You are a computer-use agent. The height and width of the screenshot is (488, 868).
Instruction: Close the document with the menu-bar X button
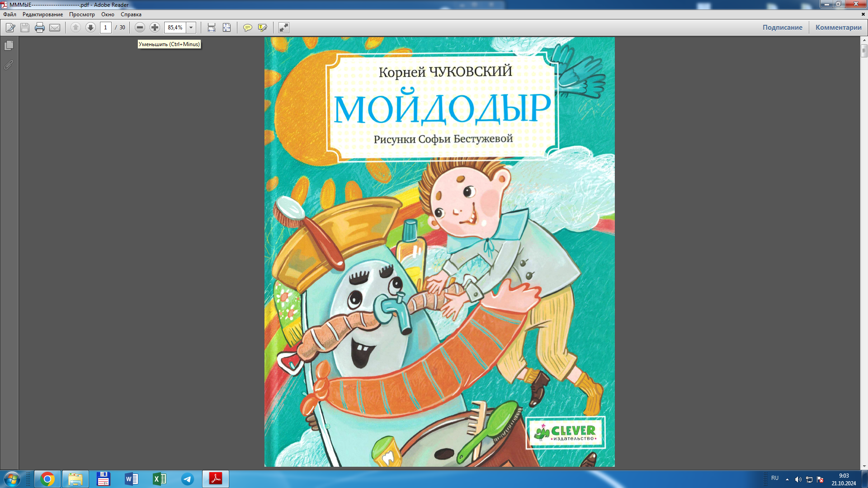(863, 14)
